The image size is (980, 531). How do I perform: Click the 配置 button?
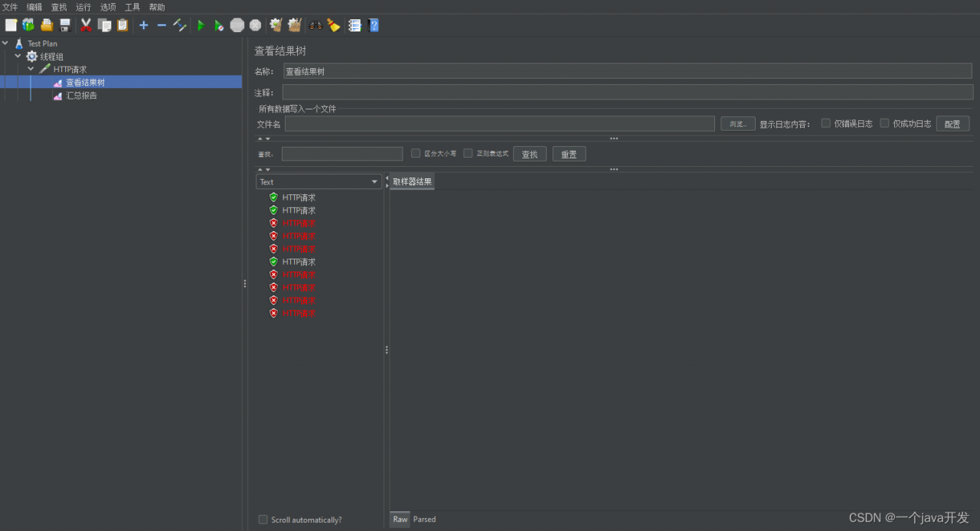click(x=952, y=124)
